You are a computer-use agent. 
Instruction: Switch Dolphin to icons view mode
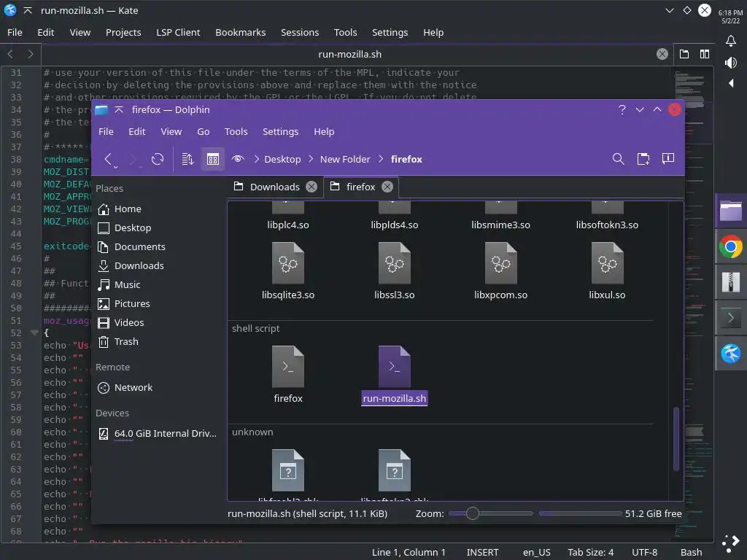pyautogui.click(x=212, y=159)
